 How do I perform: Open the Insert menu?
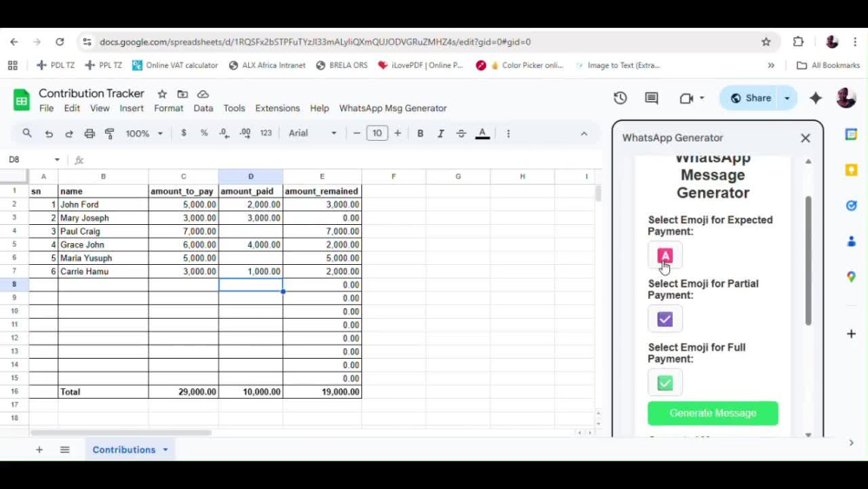click(132, 109)
